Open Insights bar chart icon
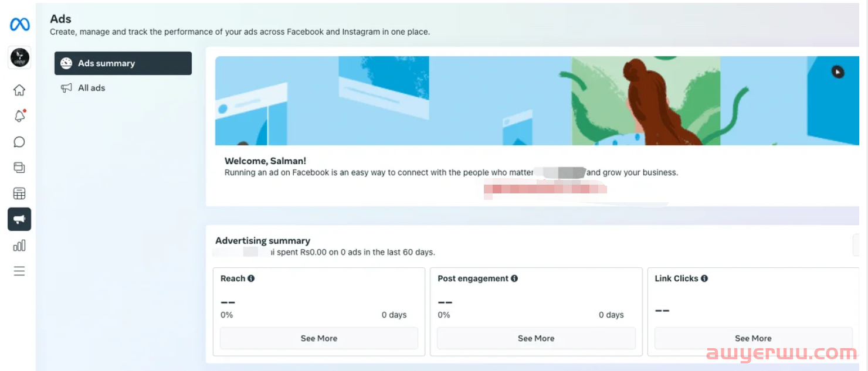This screenshot has width=868, height=371. 19,245
